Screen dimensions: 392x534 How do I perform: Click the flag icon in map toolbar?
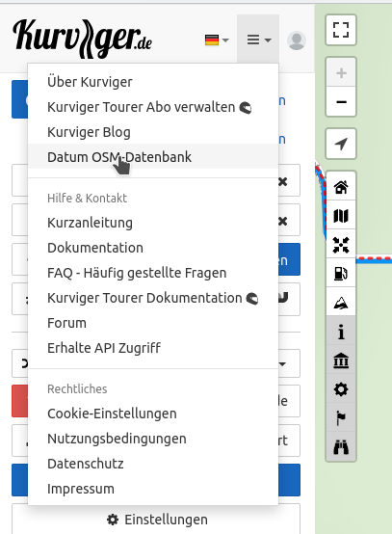pos(341,417)
